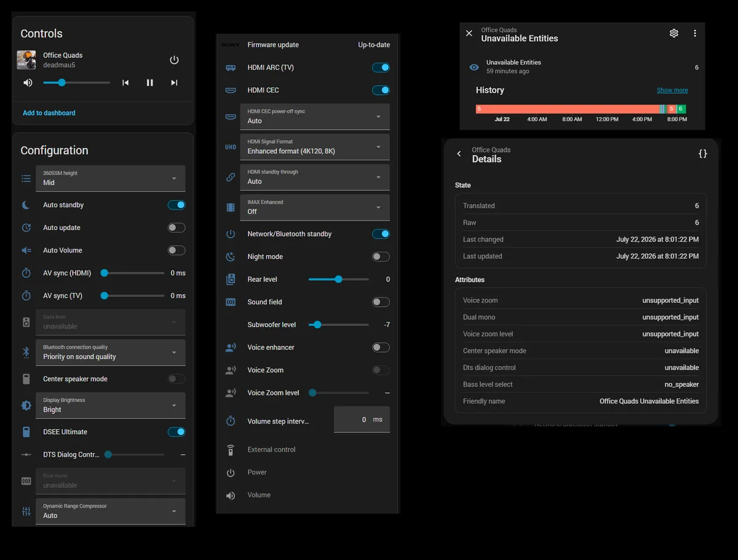Click the Sound field surround icon
738x560 pixels.
pos(231,302)
